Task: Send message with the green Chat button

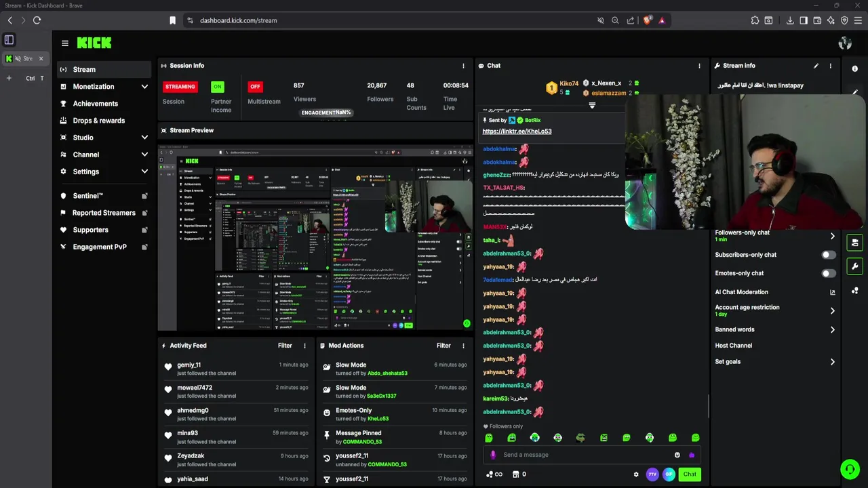Action: [690, 474]
